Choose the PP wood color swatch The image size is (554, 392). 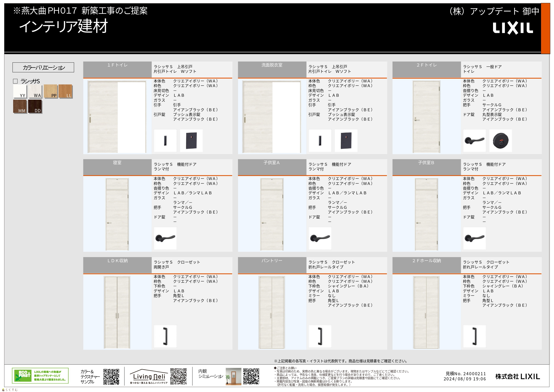pyautogui.click(x=50, y=91)
